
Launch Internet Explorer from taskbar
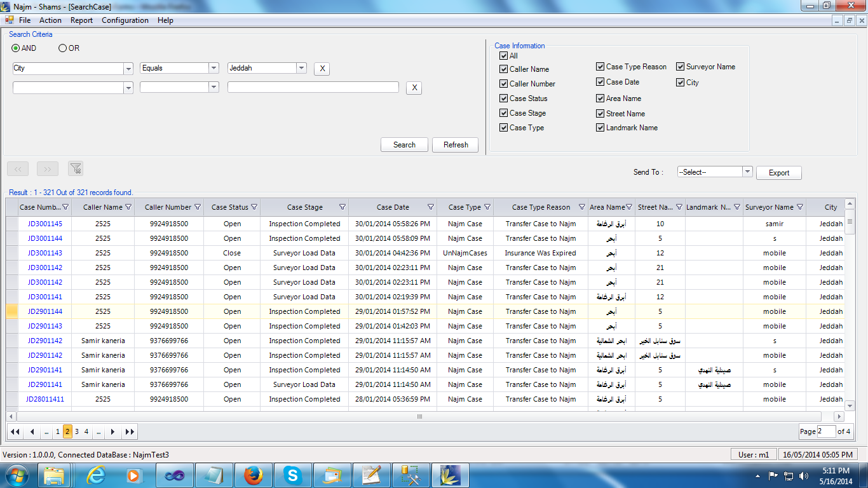[x=96, y=475]
